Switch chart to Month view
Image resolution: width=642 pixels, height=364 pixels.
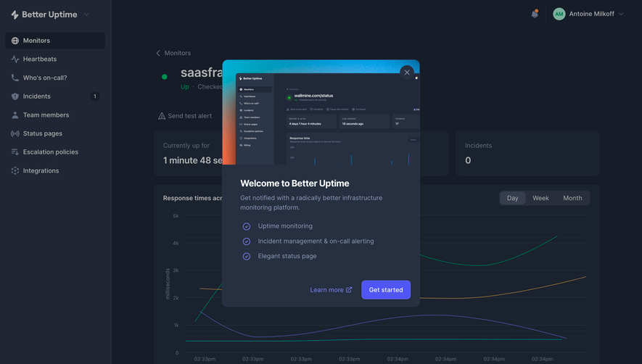(572, 198)
